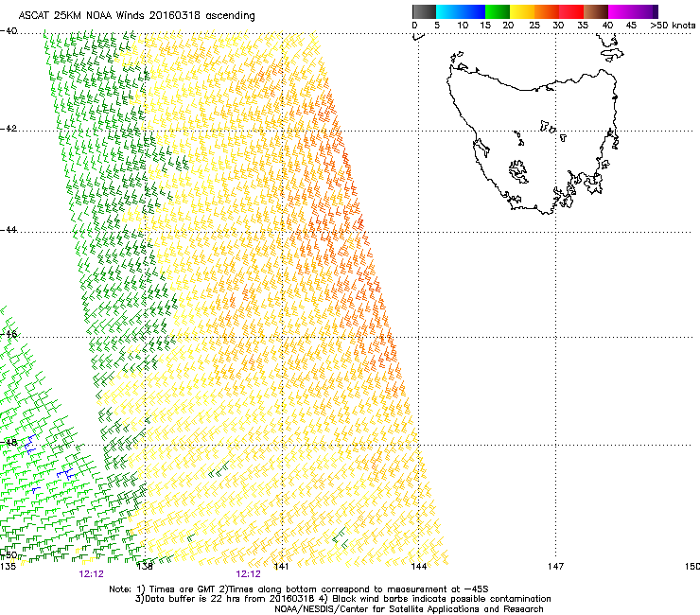Select the yellow 20-25 knots legend color

tap(522, 11)
